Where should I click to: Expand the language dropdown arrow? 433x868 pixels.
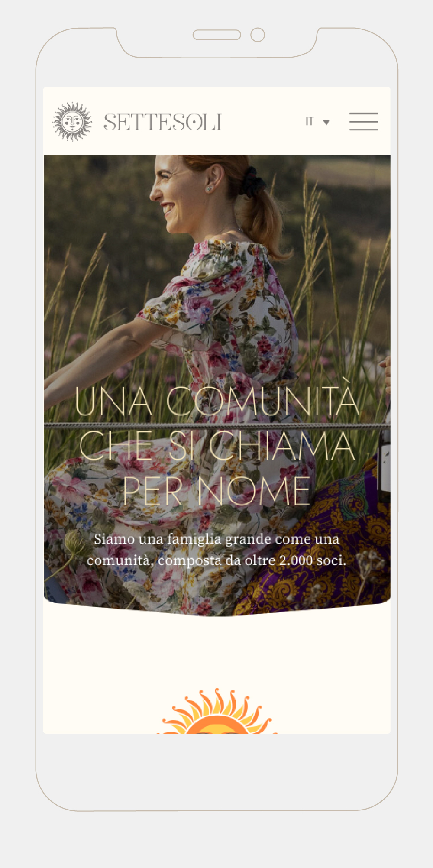click(x=326, y=122)
